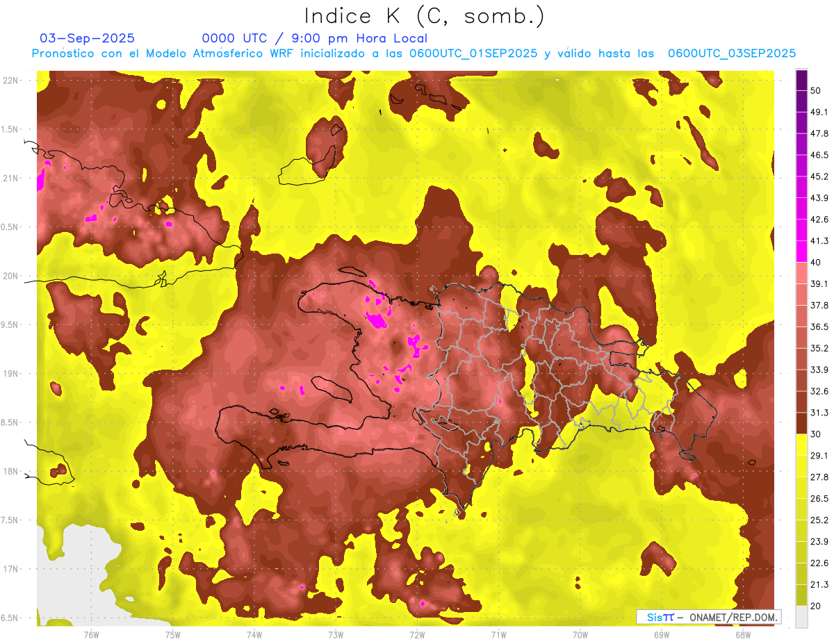Image resolution: width=834 pixels, height=644 pixels.
Task: Click the "71W" longitude label
Action: tap(498, 635)
